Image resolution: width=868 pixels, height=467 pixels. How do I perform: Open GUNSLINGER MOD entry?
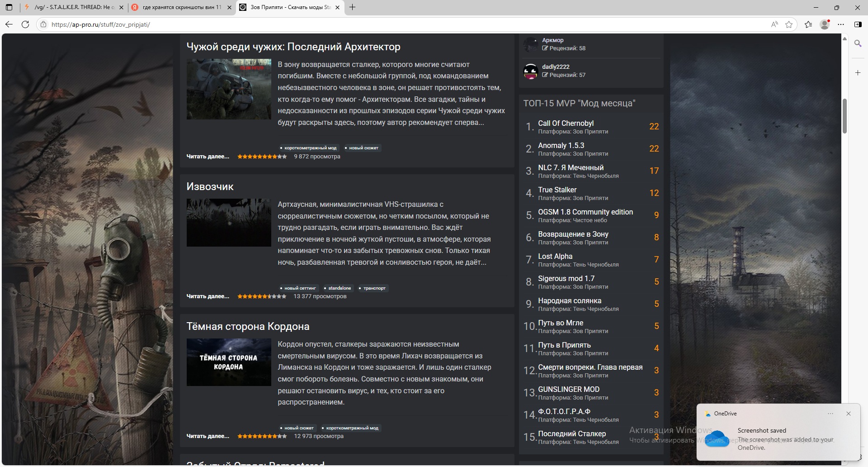(x=569, y=389)
